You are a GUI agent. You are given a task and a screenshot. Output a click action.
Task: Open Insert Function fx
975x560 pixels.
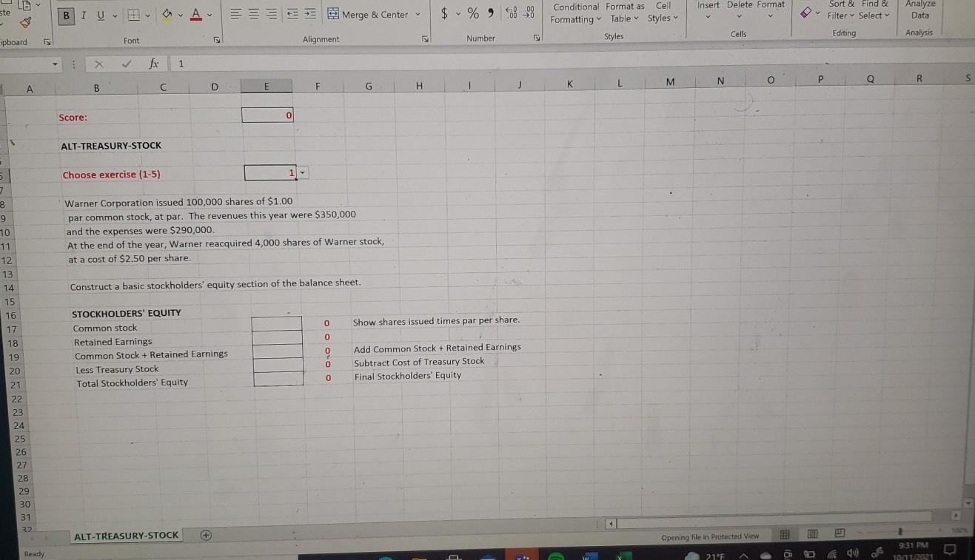tap(153, 64)
